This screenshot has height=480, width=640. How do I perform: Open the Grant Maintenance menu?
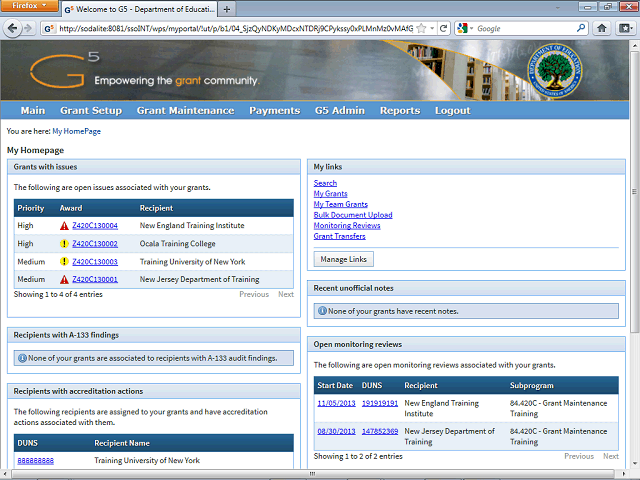pos(186,111)
